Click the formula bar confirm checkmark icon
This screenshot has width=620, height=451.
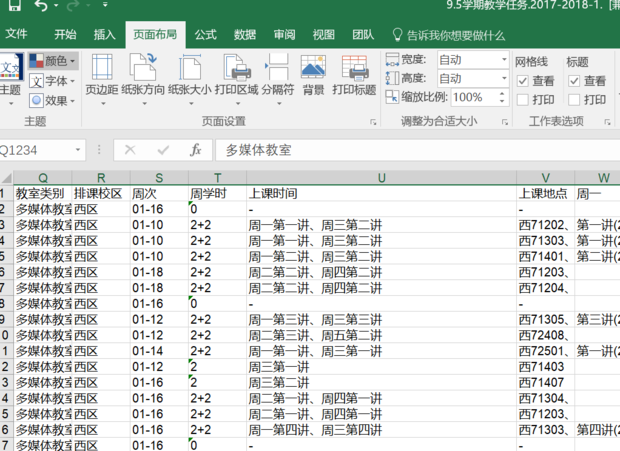point(163,150)
